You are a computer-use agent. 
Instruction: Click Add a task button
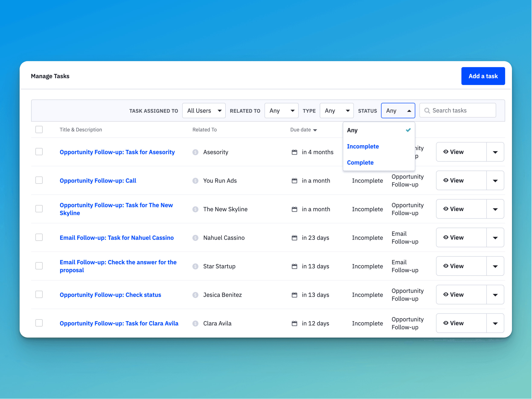click(483, 76)
